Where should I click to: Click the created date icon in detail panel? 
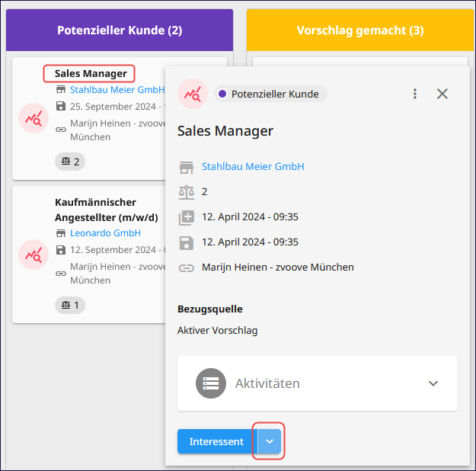pos(186,217)
